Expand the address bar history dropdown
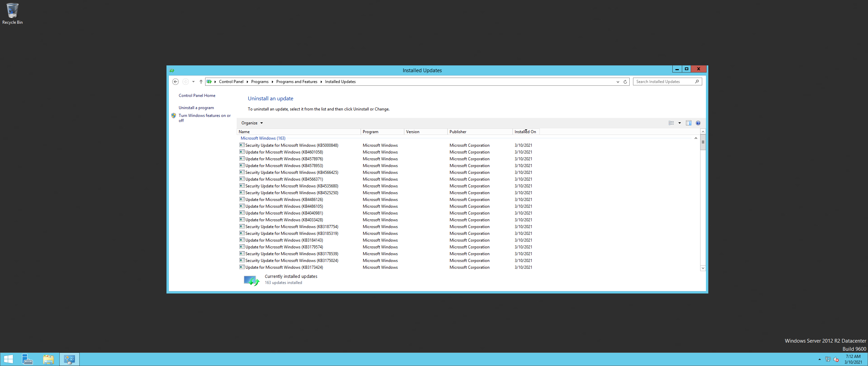Viewport: 868px width, 366px height. (x=618, y=82)
